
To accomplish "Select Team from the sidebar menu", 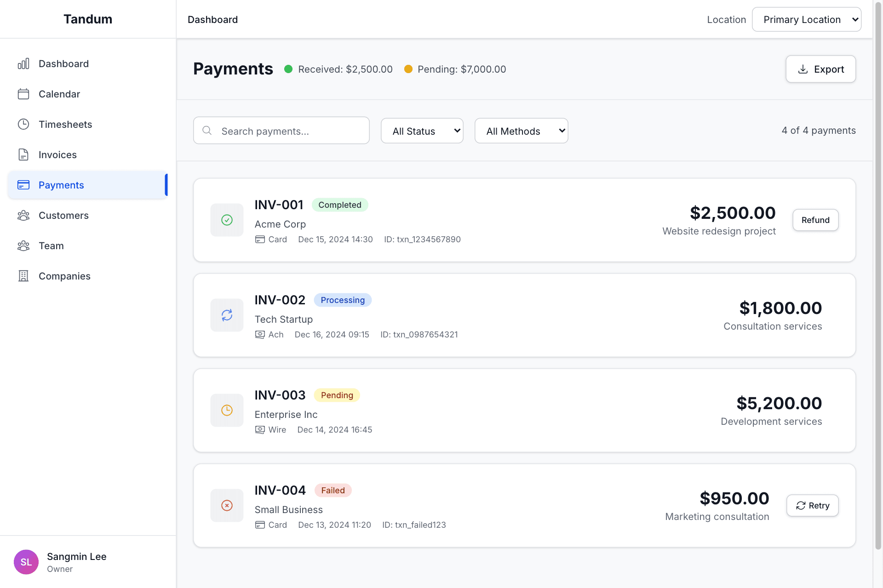I will tap(51, 245).
